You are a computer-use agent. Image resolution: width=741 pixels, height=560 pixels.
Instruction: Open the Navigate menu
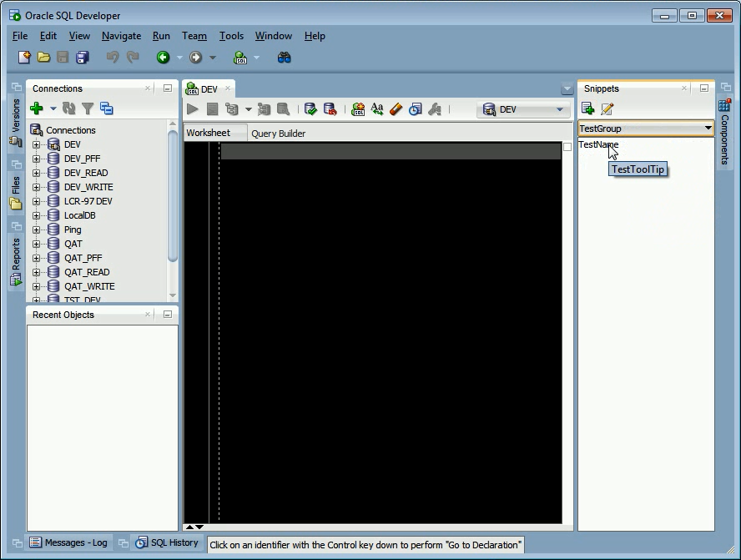point(122,36)
